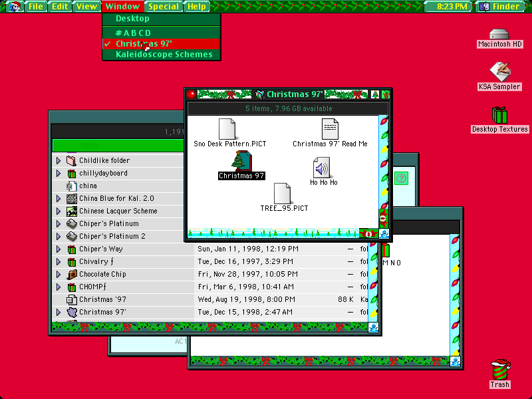This screenshot has height=399, width=532.
Task: Click the folder proxy icon in Christmas 97' title
Action: [259, 94]
